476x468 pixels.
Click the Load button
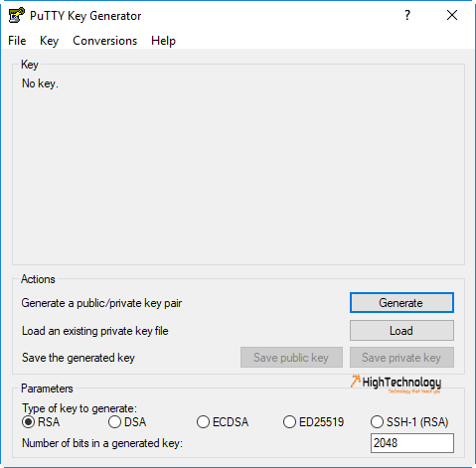pyautogui.click(x=401, y=331)
